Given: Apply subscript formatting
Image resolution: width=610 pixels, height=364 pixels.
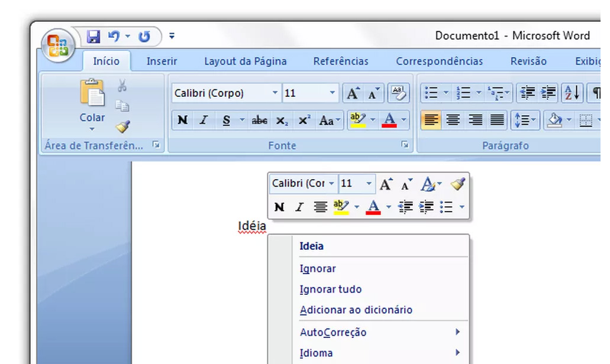Looking at the screenshot, I should (x=282, y=121).
